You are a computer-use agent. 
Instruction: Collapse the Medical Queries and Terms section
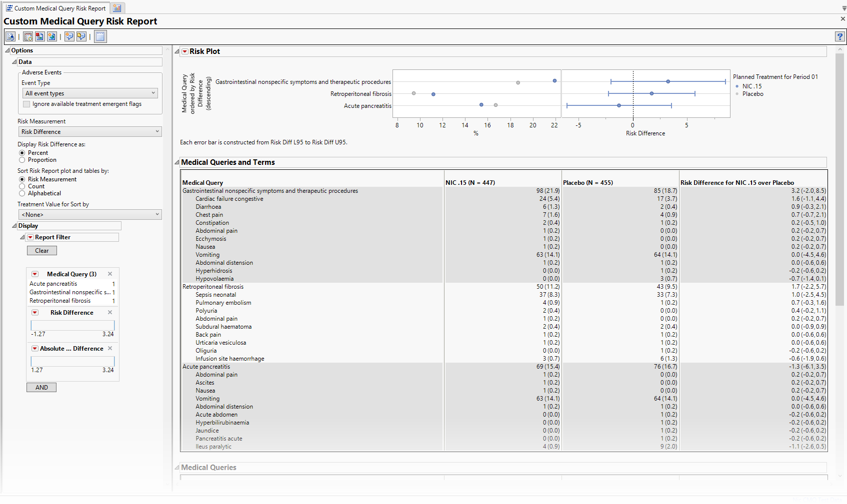(x=176, y=162)
